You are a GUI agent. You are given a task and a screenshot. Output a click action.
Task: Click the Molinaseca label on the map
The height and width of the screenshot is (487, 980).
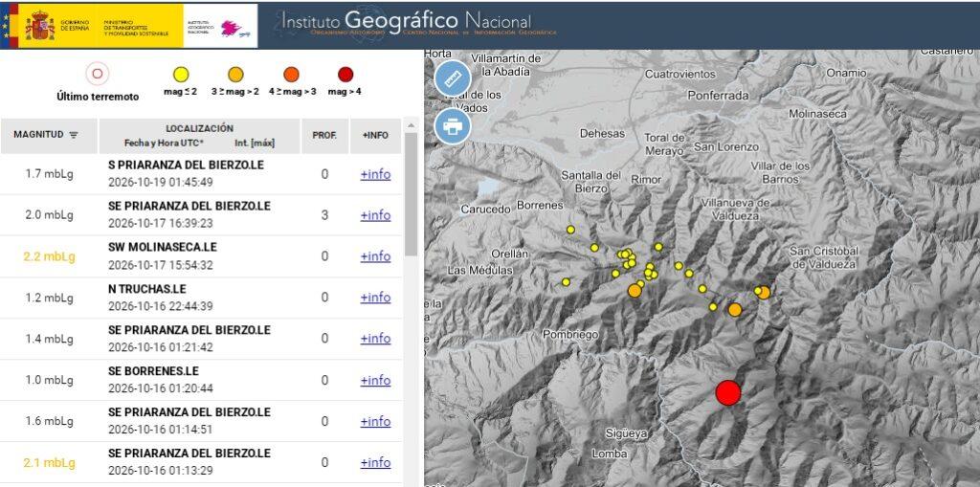[817, 114]
